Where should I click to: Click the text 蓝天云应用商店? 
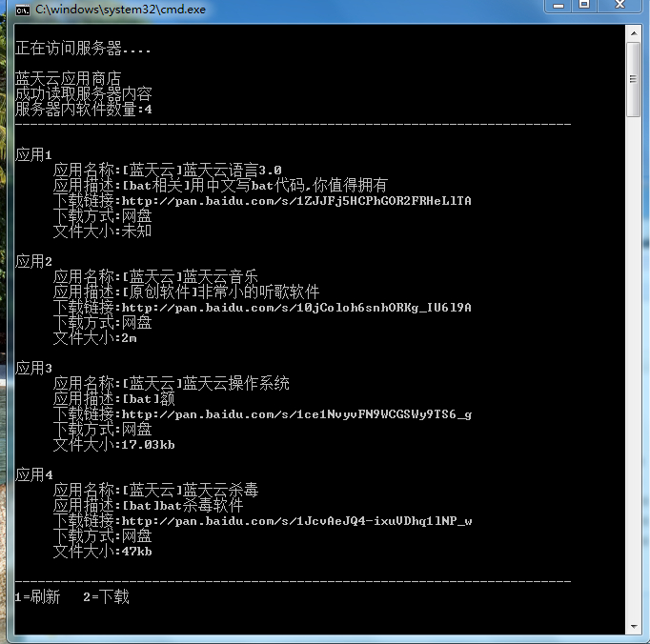click(69, 78)
